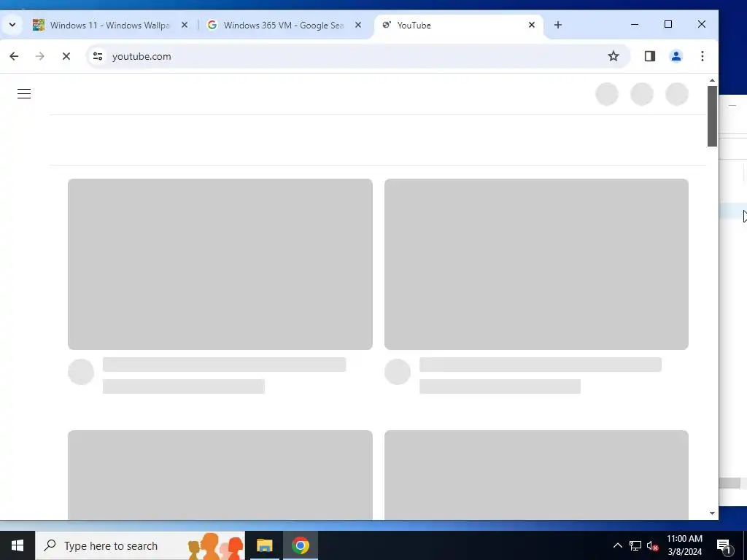Open File Explorer from the taskbar
Image resolution: width=747 pixels, height=560 pixels.
[264, 545]
